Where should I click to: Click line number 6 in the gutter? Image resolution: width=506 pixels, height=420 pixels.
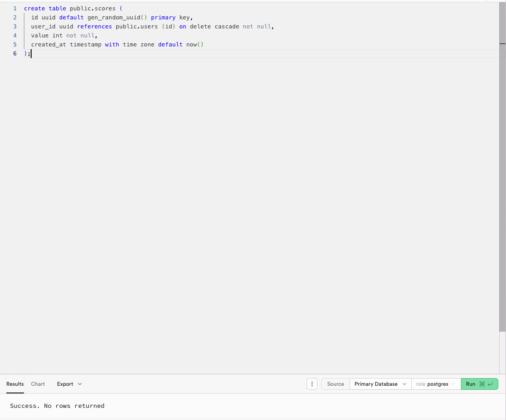pos(15,54)
